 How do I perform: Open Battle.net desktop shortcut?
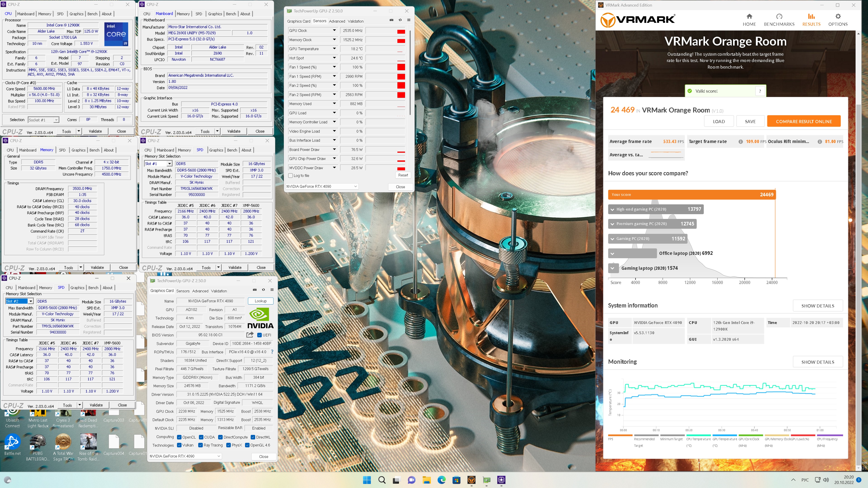[x=12, y=445]
